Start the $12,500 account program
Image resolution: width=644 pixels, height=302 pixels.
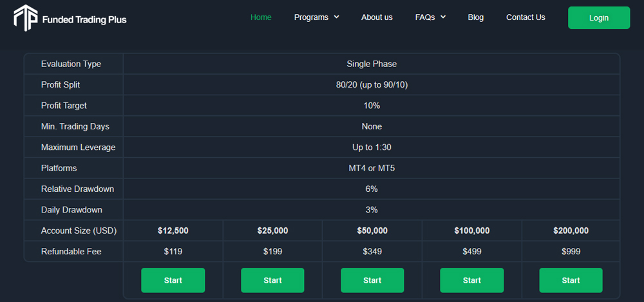pyautogui.click(x=173, y=281)
